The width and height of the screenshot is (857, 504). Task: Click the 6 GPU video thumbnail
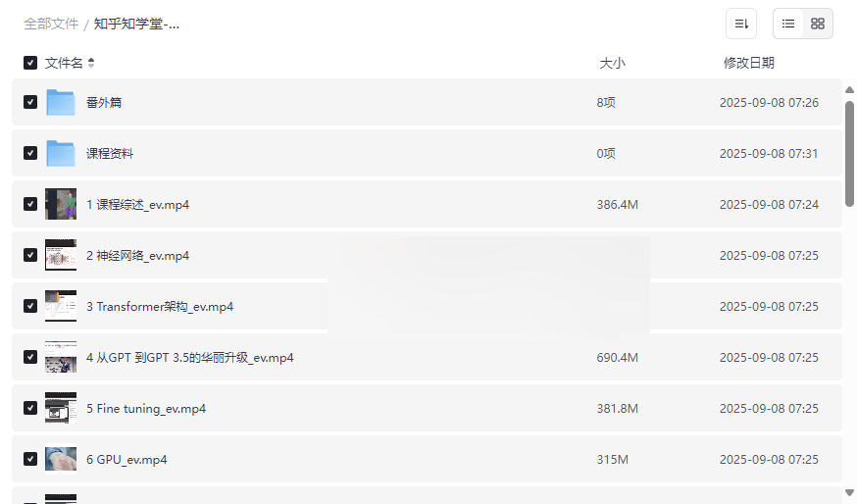61,459
